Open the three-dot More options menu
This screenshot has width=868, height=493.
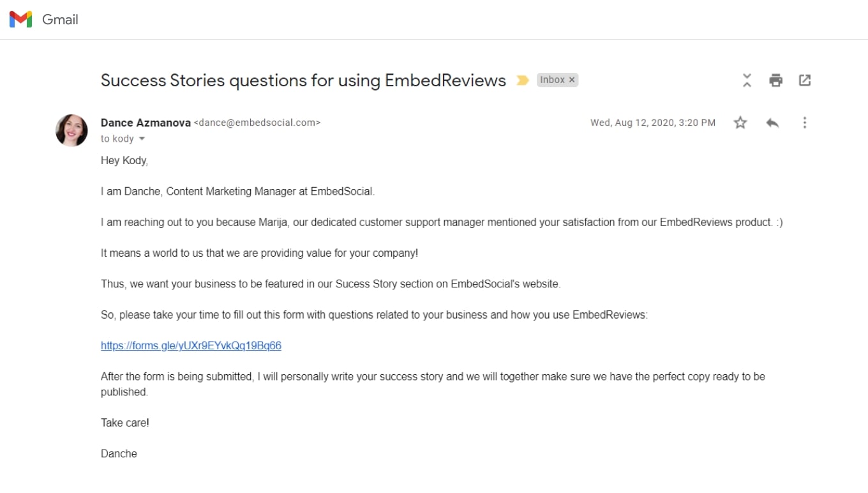(x=805, y=123)
